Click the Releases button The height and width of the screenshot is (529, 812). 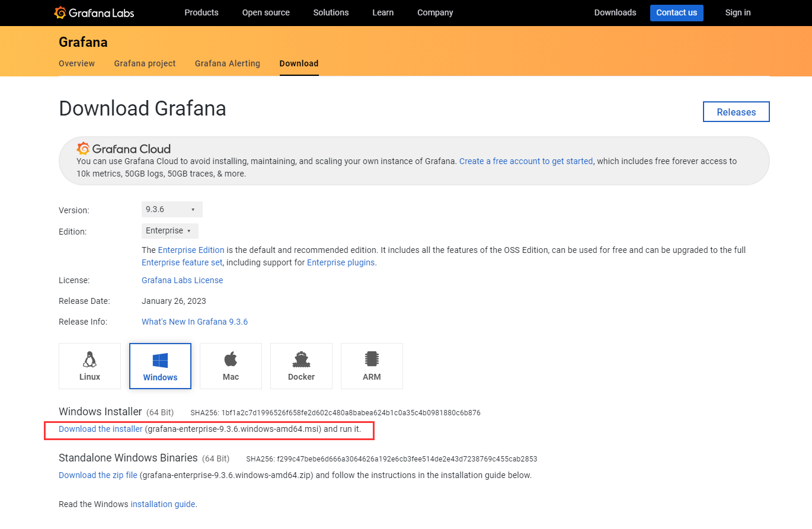[736, 112]
